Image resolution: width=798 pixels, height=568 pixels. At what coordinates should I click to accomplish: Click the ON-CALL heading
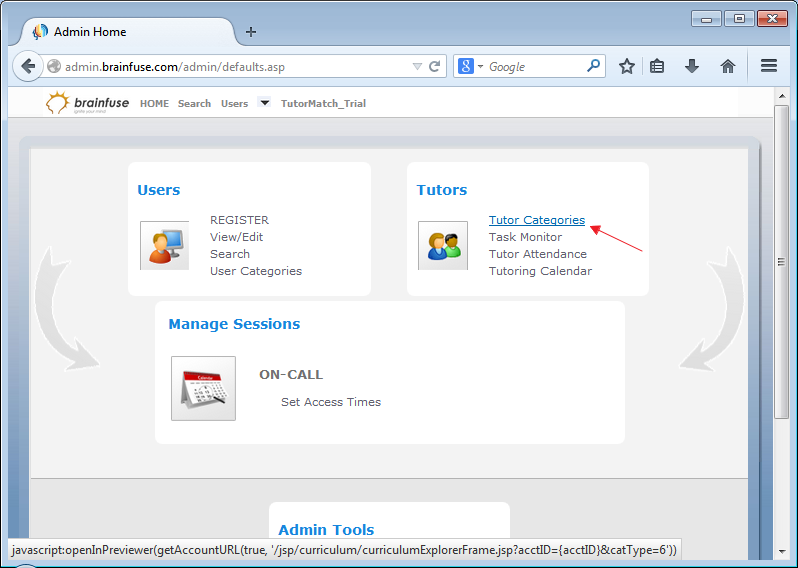(x=291, y=375)
